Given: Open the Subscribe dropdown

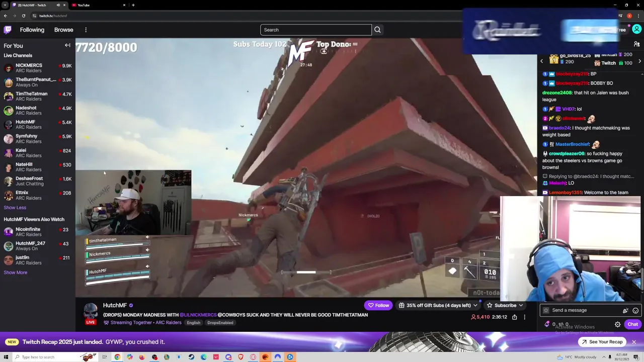Looking at the screenshot, I should 505,305.
